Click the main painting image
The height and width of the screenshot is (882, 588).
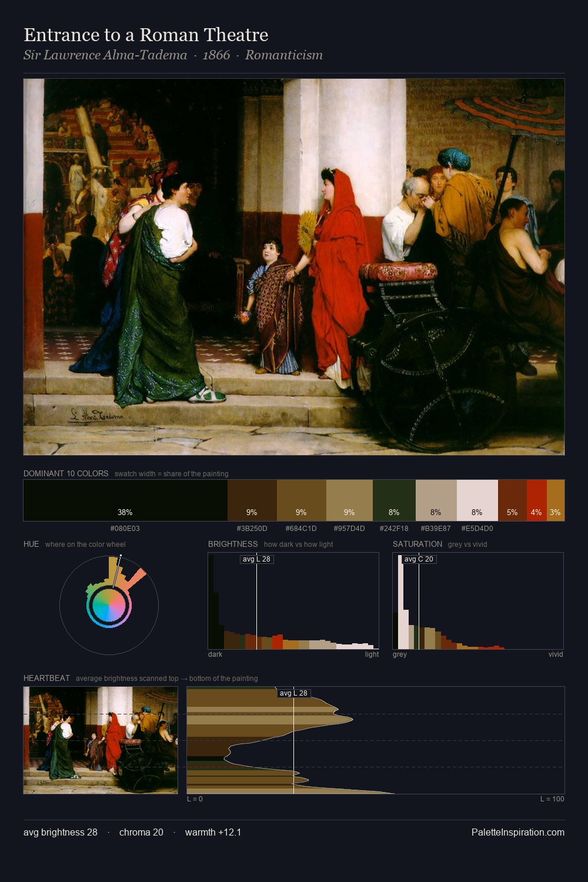(x=294, y=267)
